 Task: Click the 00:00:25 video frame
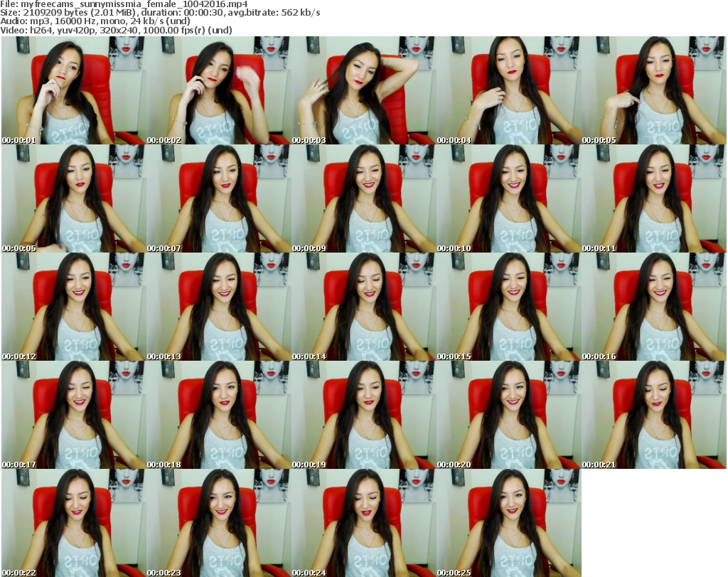(x=509, y=523)
